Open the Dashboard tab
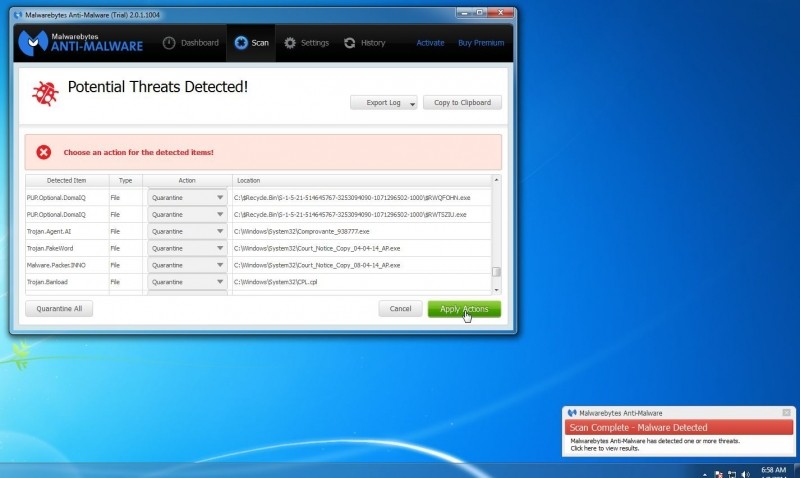 [191, 43]
